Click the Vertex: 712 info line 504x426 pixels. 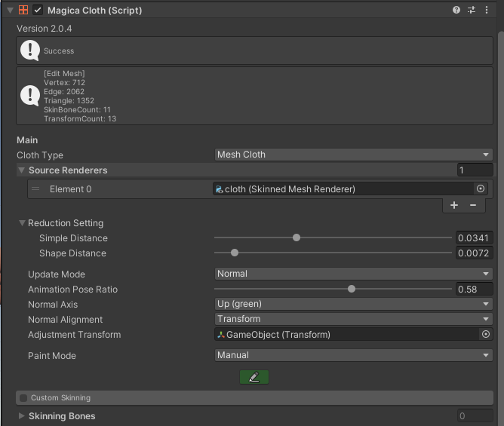click(64, 83)
